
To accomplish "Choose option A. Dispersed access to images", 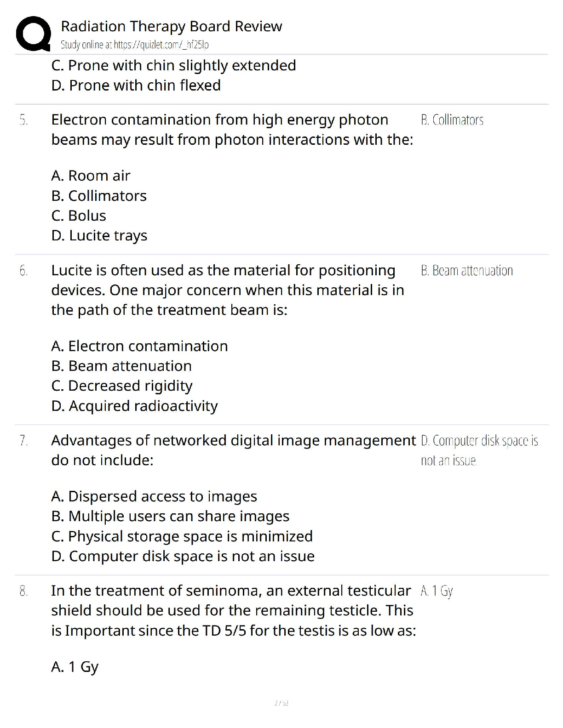I will pyautogui.click(x=154, y=496).
